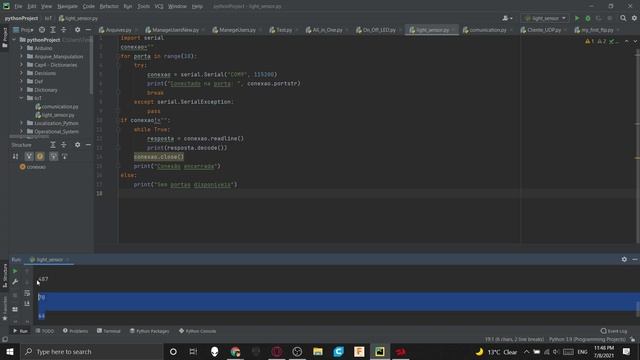Open the Terminal tool window
Screen dimensions: 640x360
tap(109, 331)
